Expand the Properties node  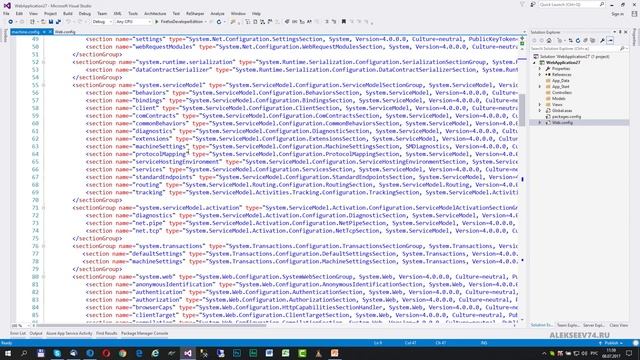coord(540,69)
